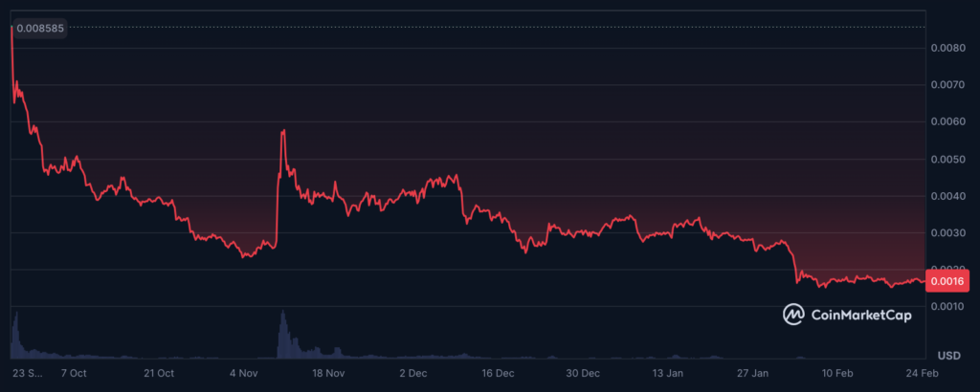Image resolution: width=980 pixels, height=392 pixels.
Task: Click the 0.0080 price axis label
Action: 947,48
